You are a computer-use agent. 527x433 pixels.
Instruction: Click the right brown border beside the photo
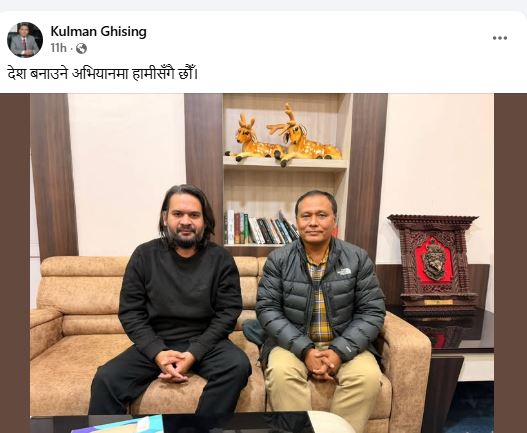point(510,263)
